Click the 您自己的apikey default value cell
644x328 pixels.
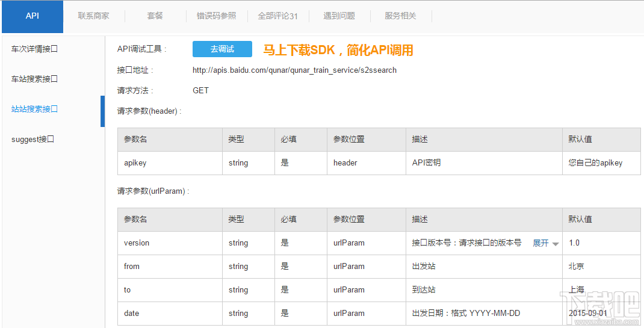click(595, 163)
